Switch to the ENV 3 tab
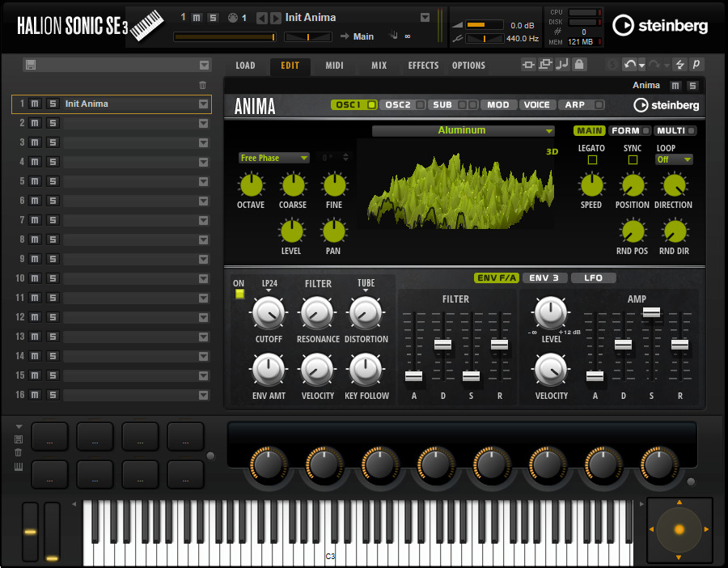 [544, 278]
